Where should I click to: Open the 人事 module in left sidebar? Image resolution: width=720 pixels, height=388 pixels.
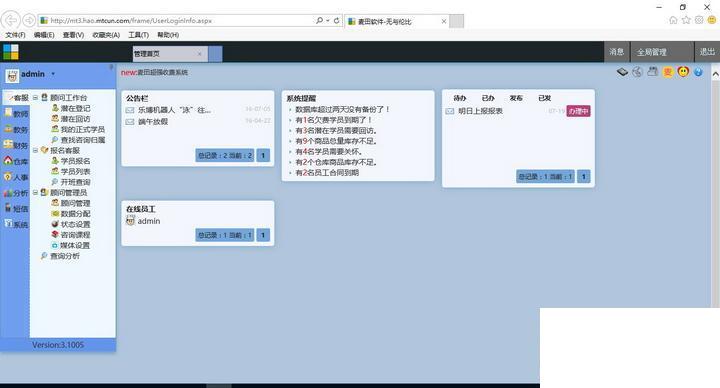click(17, 177)
